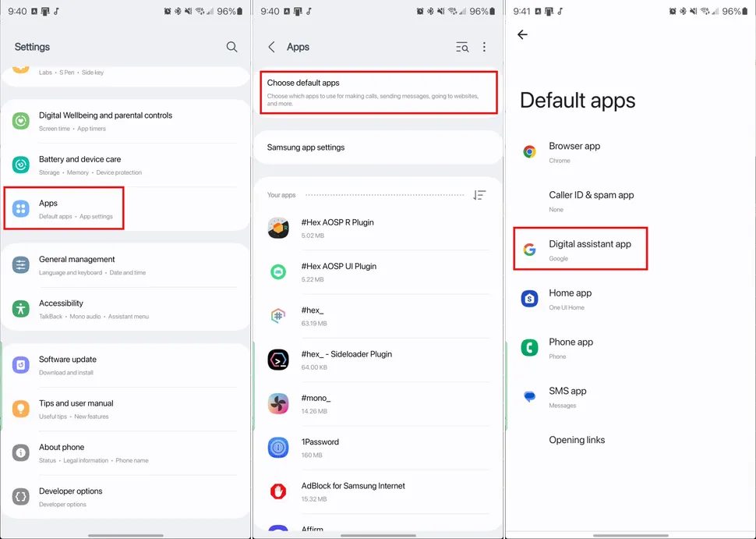Open Samsung app settings
Screen dimensions: 756x539
[306, 147]
